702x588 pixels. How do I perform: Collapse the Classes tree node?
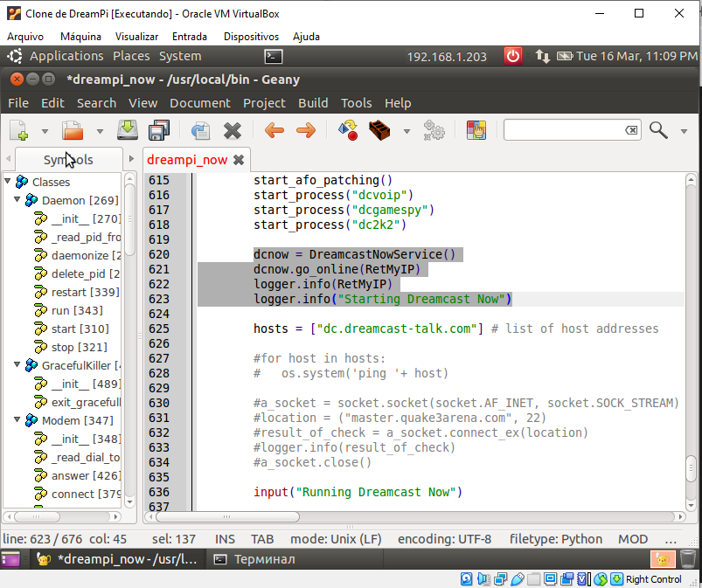pyautogui.click(x=8, y=181)
